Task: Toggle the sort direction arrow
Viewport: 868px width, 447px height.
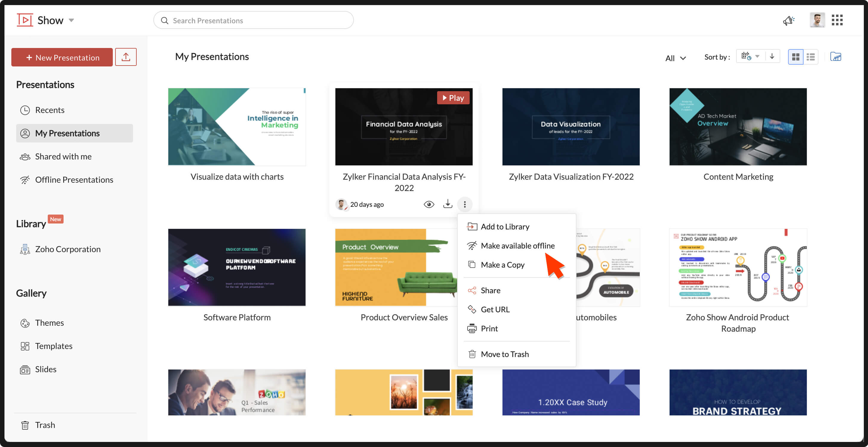Action: click(772, 57)
